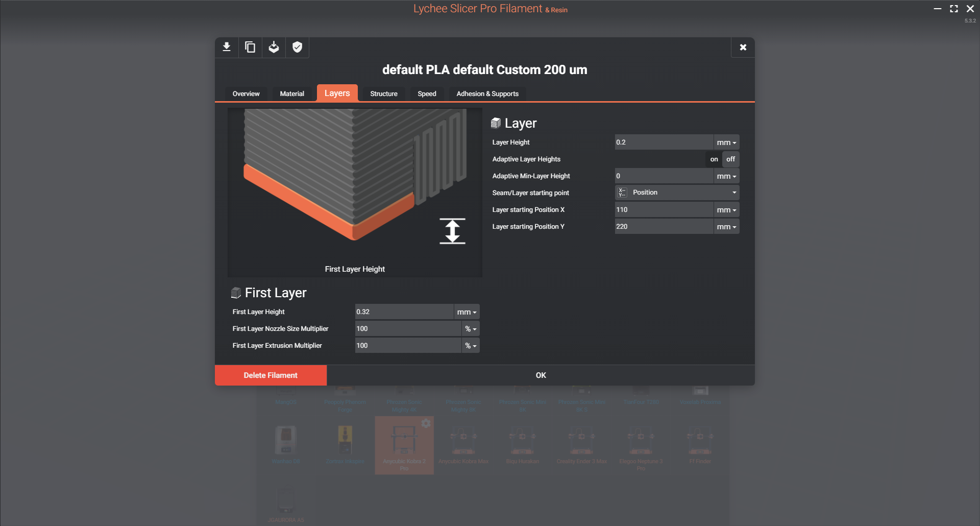The image size is (980, 526).
Task: Open First Layer Nozzle Size percent dropdown
Action: pos(470,329)
